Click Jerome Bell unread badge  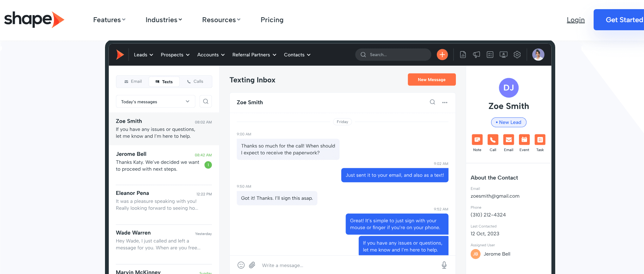click(208, 165)
